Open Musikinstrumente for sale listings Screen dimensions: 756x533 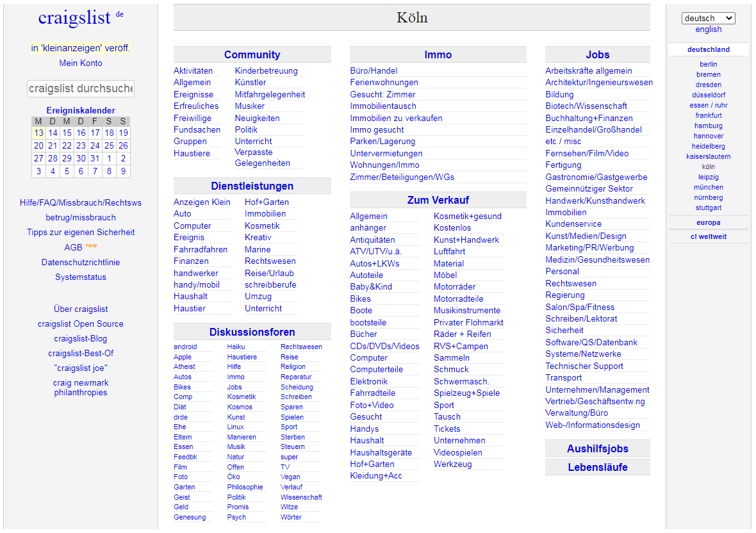[466, 311]
